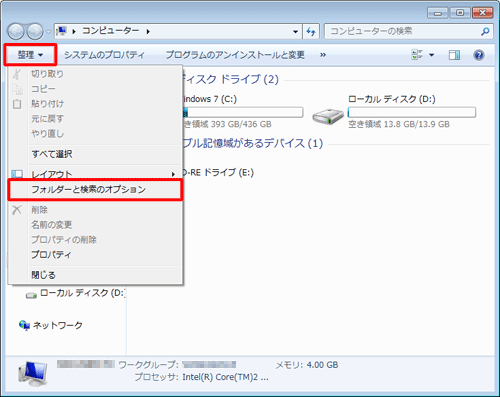Minimize the Explorer window
The width and height of the screenshot is (500, 397).
coord(438,13)
